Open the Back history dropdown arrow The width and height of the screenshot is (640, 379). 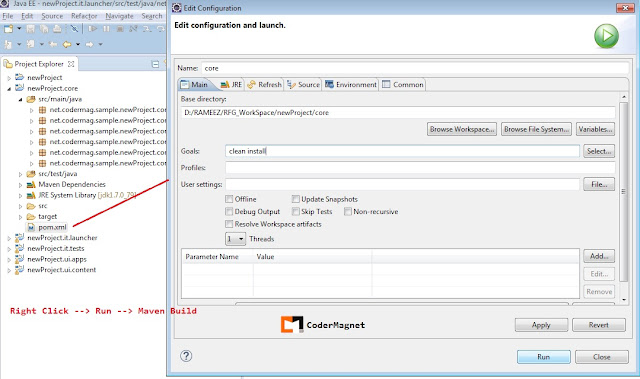click(x=78, y=44)
